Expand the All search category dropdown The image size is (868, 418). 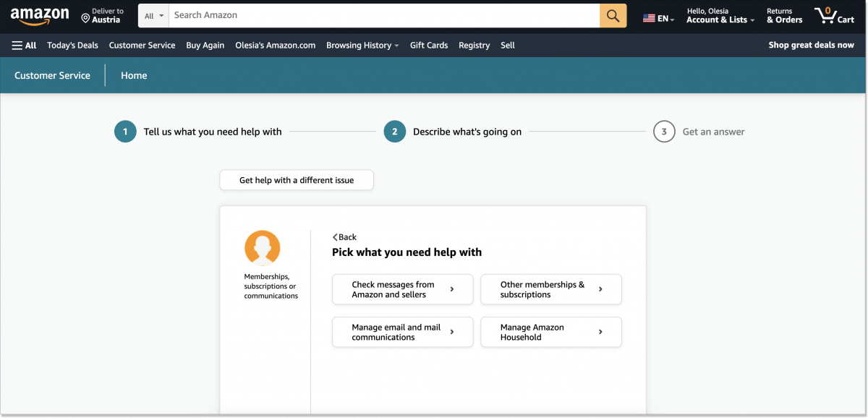coord(153,15)
